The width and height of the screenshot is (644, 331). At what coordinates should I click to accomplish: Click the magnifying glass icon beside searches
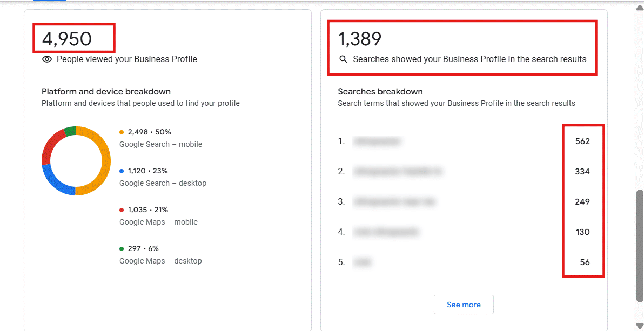point(343,59)
